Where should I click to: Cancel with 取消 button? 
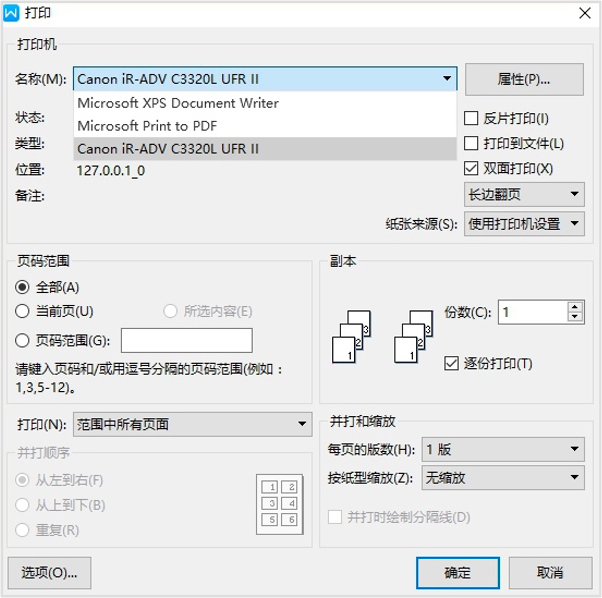tap(550, 573)
